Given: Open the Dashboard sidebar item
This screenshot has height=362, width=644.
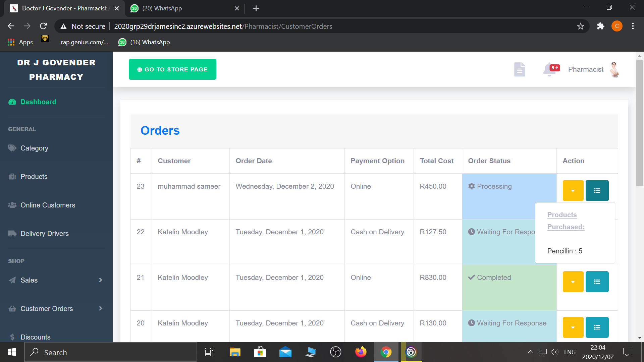Looking at the screenshot, I should tap(38, 102).
